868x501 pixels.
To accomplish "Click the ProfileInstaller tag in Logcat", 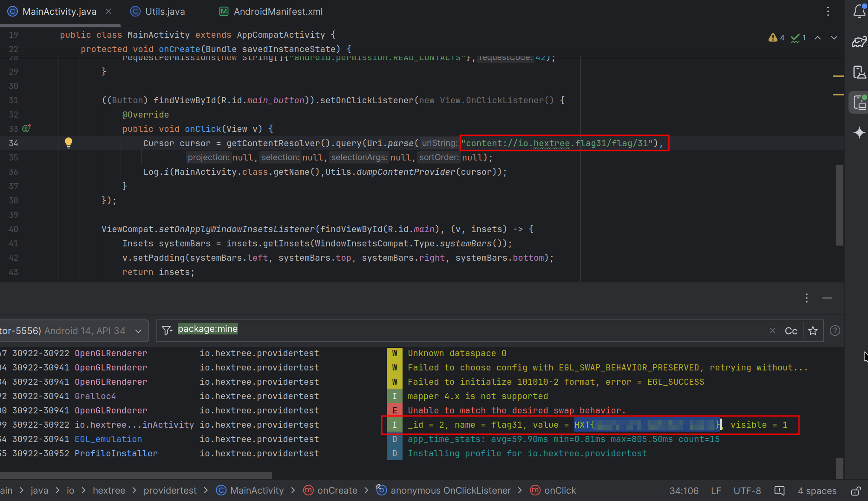I will (116, 453).
